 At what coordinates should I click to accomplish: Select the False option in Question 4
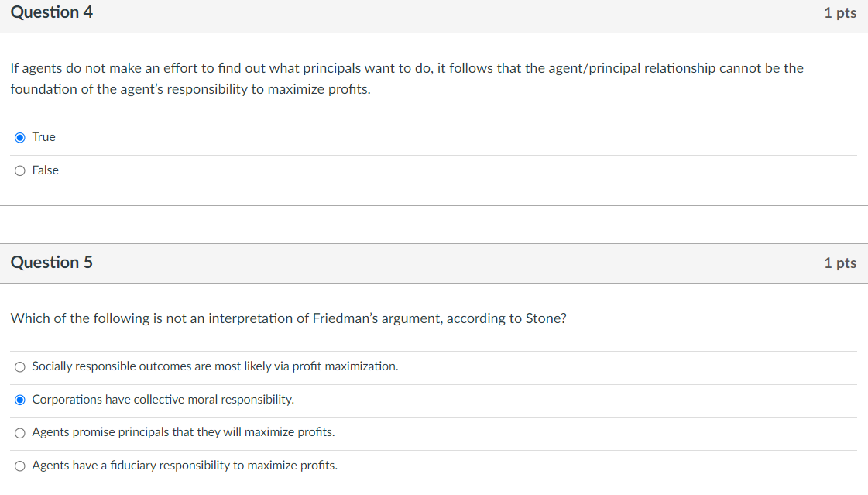click(19, 170)
